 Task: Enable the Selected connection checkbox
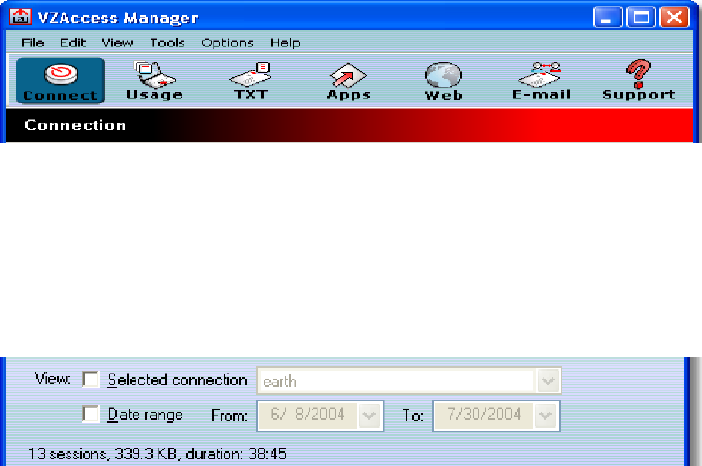pyautogui.click(x=91, y=379)
